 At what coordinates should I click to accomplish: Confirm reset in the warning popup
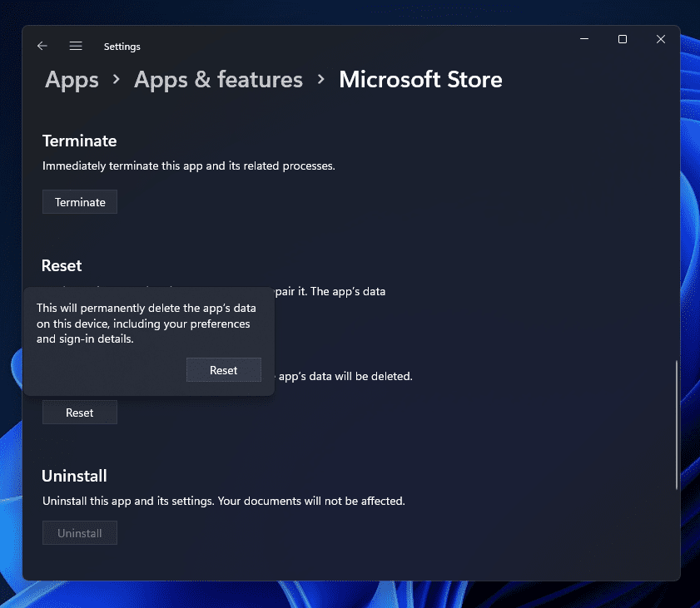point(223,369)
